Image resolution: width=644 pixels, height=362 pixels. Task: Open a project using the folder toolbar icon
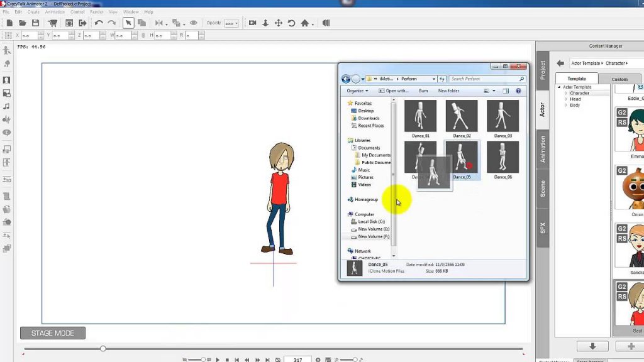pyautogui.click(x=22, y=23)
